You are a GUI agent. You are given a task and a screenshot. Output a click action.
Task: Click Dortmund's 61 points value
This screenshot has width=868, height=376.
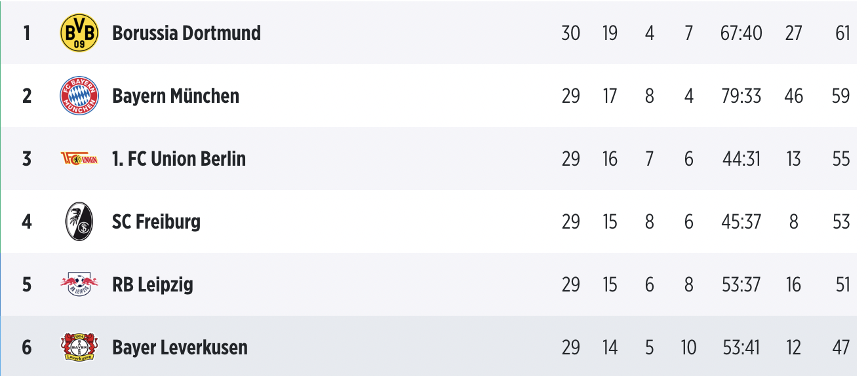pyautogui.click(x=842, y=33)
